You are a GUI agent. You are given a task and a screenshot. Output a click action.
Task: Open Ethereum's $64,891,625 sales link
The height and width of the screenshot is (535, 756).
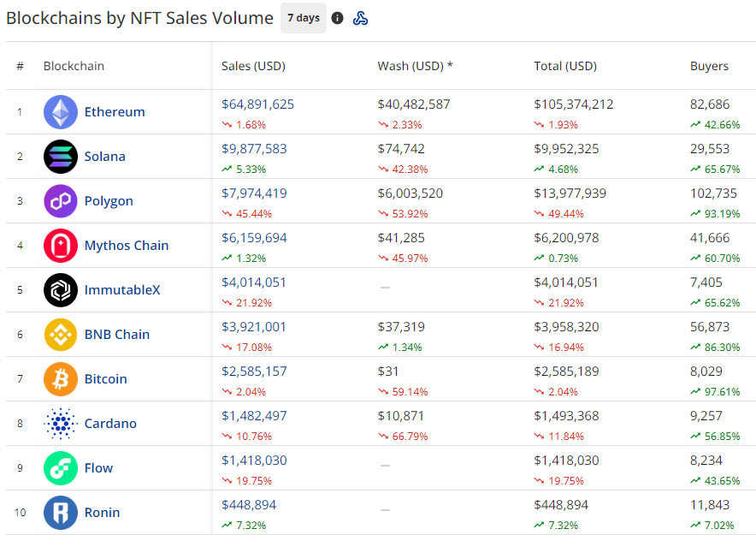tap(257, 104)
